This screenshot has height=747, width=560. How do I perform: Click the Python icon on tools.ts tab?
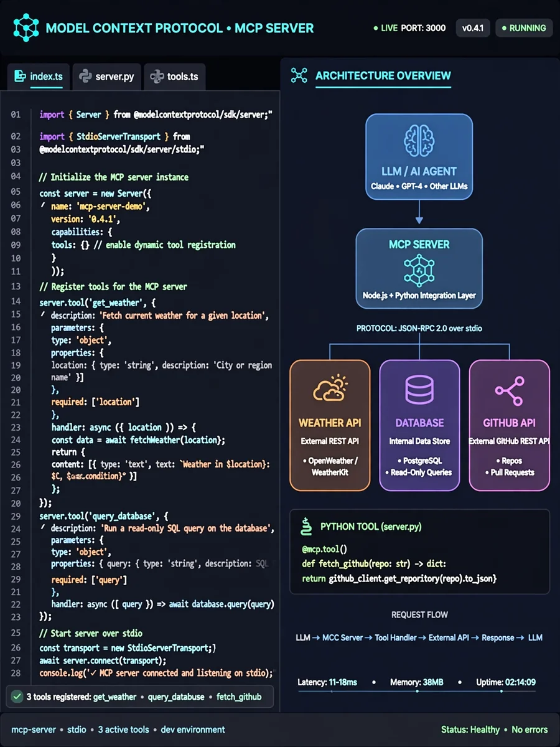(x=157, y=77)
